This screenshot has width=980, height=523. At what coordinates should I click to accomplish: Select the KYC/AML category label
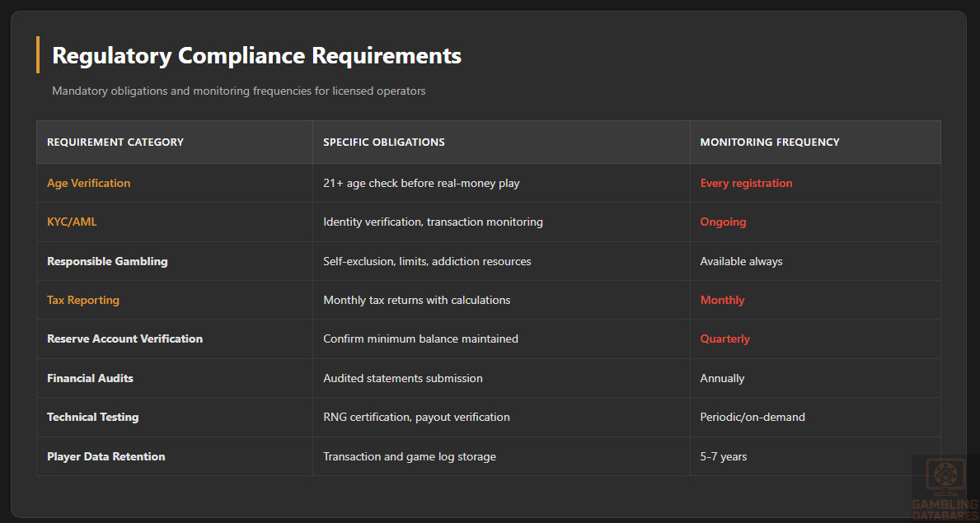point(72,222)
